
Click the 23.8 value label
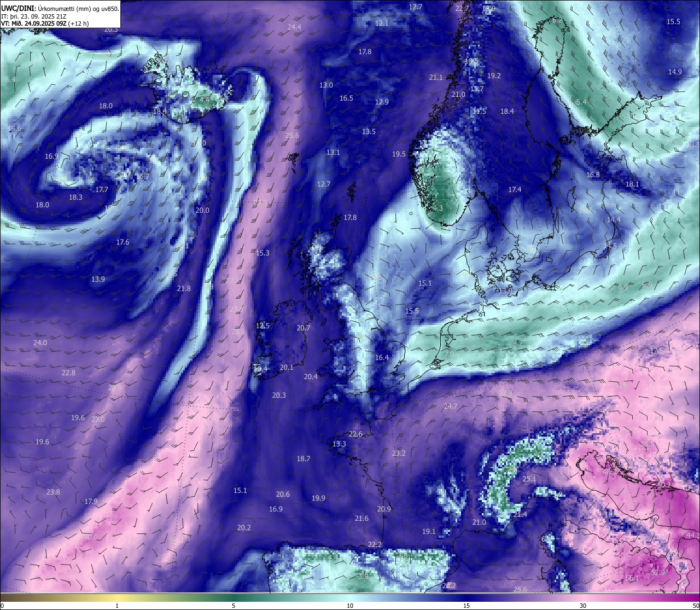click(53, 492)
